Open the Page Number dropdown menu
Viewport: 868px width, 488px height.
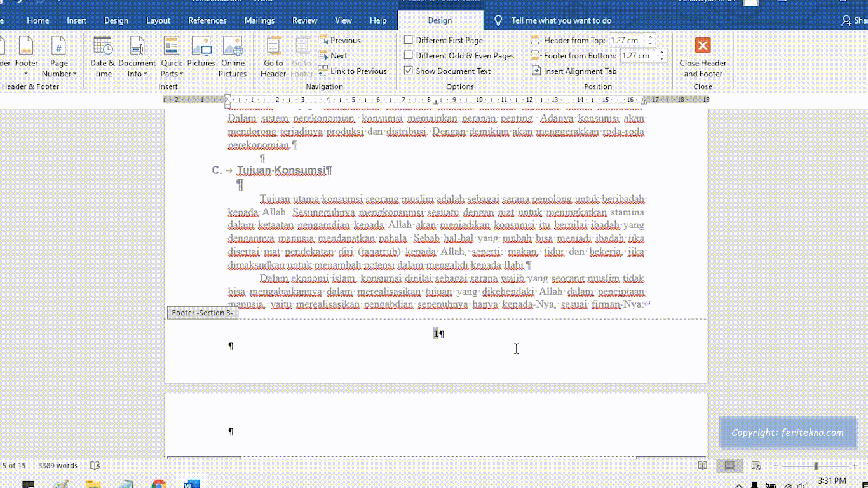(x=58, y=57)
